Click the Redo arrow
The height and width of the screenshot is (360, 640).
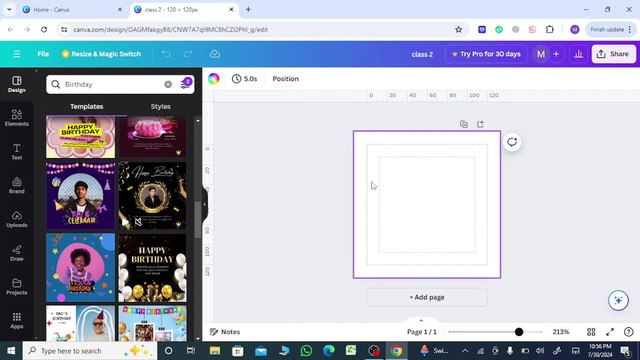pyautogui.click(x=188, y=54)
